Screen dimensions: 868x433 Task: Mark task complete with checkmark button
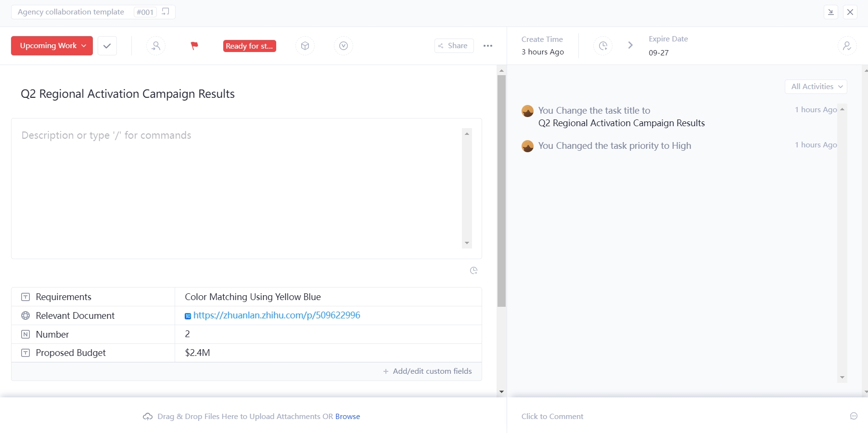coord(107,46)
